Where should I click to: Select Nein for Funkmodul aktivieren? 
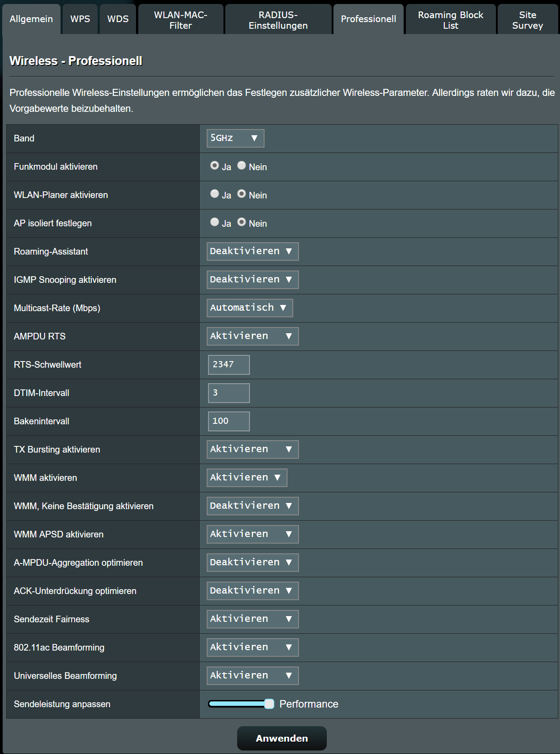click(x=242, y=166)
